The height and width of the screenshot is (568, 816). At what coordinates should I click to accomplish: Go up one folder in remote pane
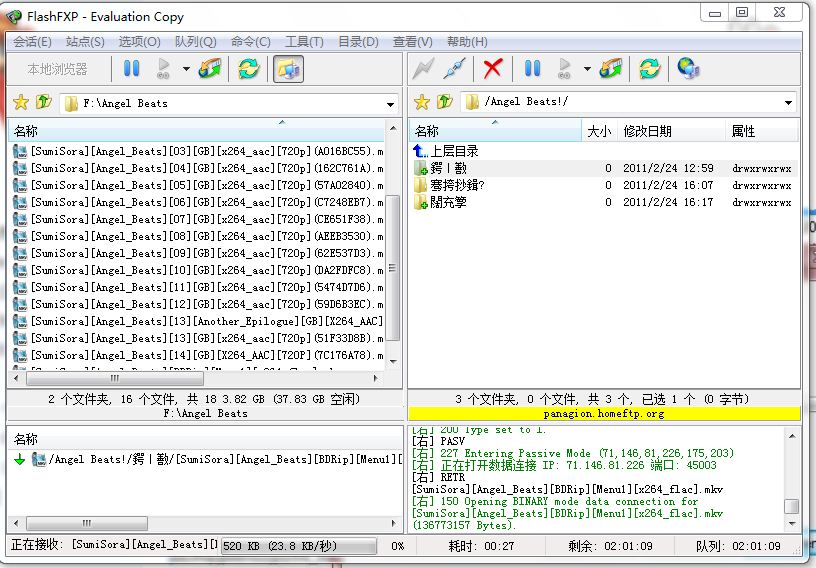[x=444, y=102]
